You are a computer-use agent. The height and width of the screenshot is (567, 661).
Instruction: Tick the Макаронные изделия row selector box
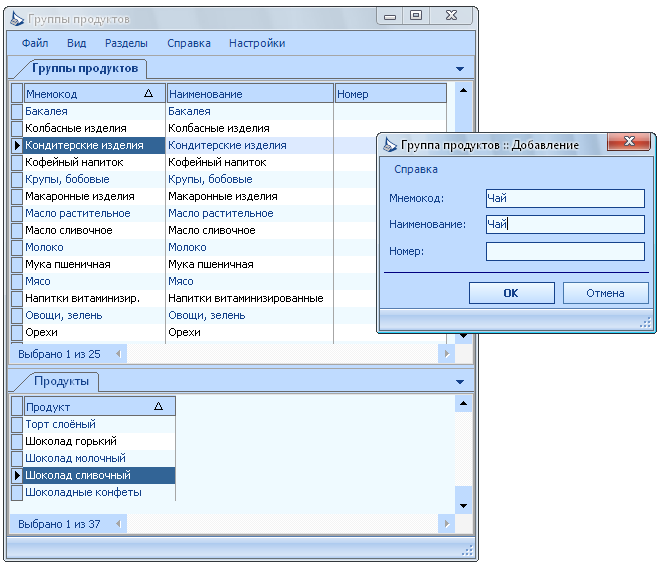[17, 196]
